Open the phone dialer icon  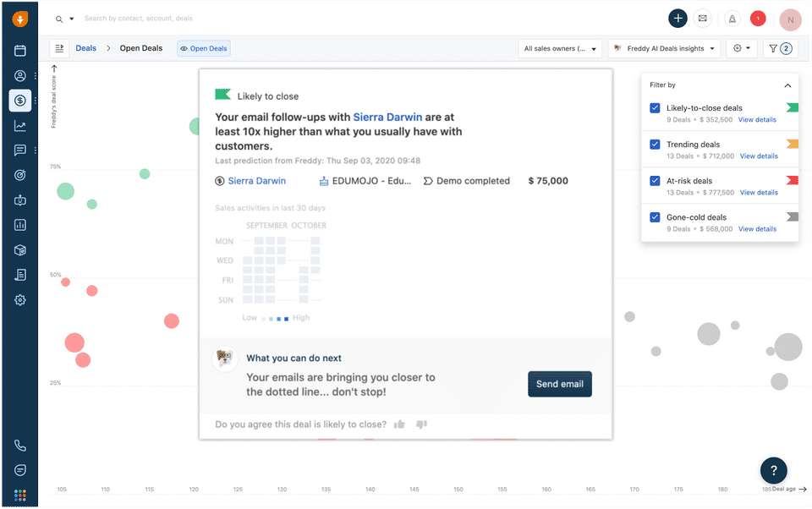coord(19,446)
